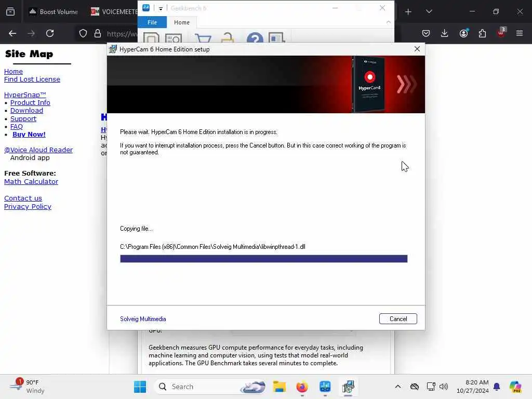Open @Voice Aloud Reader link
Viewport: 532px width, 399px height.
38,150
